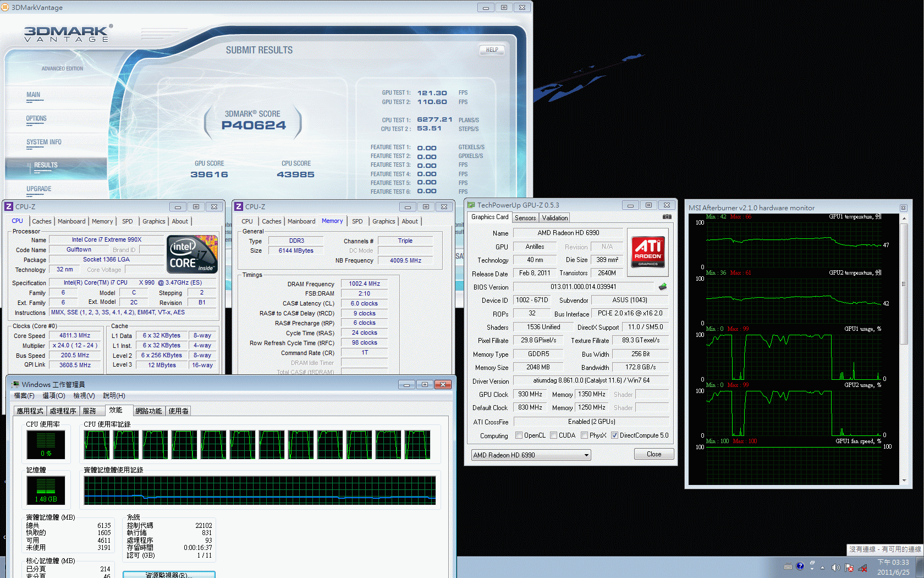Maximize the 3DMark Vantage window
The width and height of the screenshot is (924, 578).
[x=504, y=7]
